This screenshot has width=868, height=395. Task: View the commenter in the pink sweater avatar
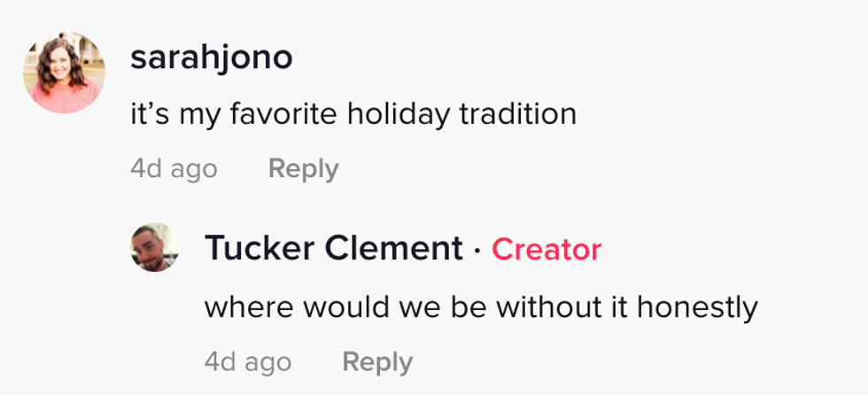click(x=64, y=73)
